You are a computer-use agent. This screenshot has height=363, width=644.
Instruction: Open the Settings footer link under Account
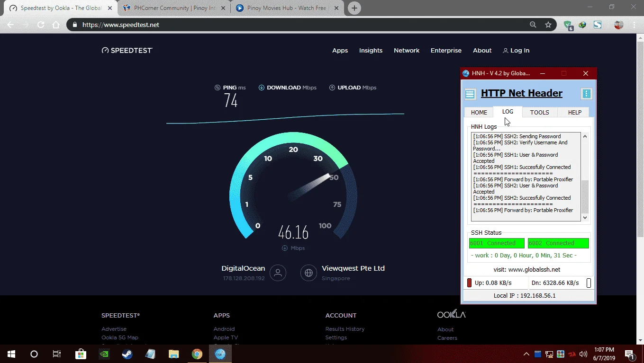point(336,337)
